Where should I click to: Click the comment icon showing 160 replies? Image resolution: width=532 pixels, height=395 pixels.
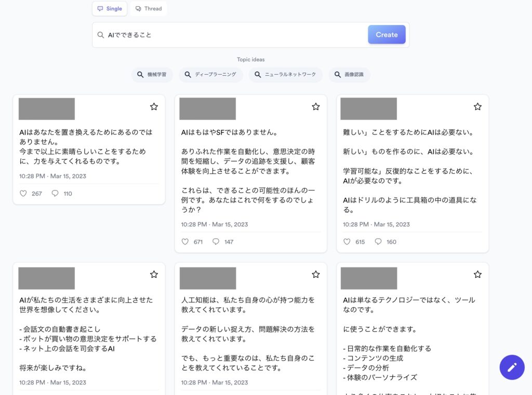point(378,242)
